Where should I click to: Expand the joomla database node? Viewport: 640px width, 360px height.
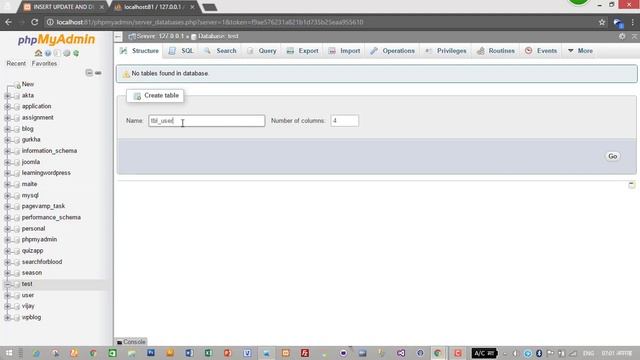(x=7, y=162)
